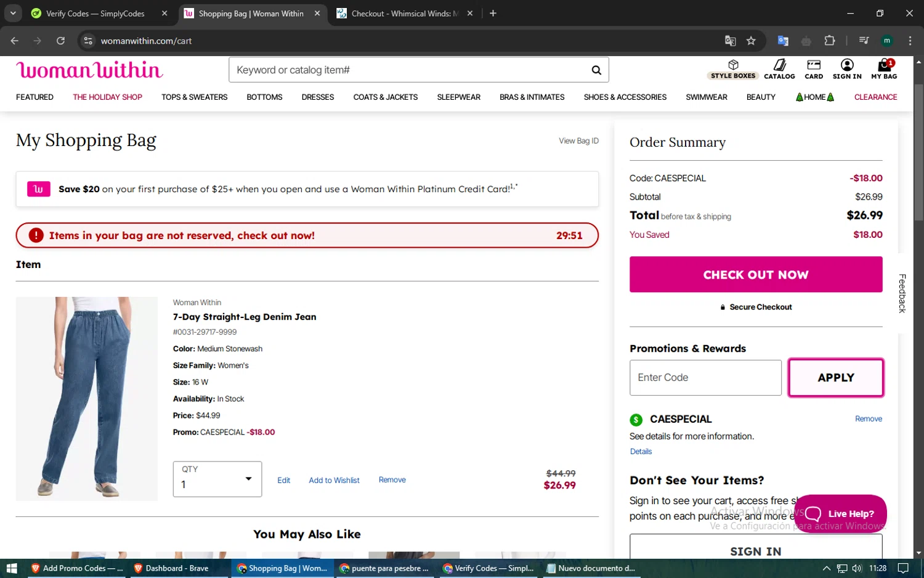Click the browser address bar
Image resolution: width=924 pixels, height=578 pixels.
point(407,41)
